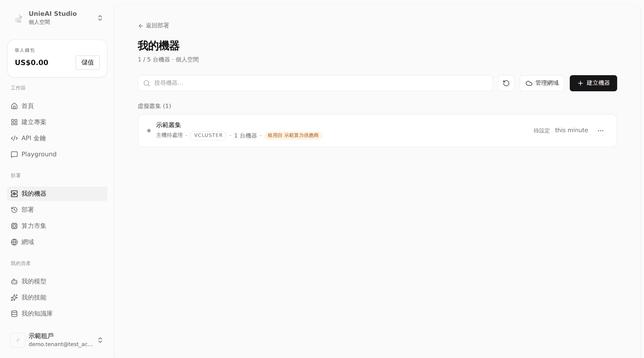Click the 我的技能 sparkle icon
The width and height of the screenshot is (644, 358).
tap(14, 297)
